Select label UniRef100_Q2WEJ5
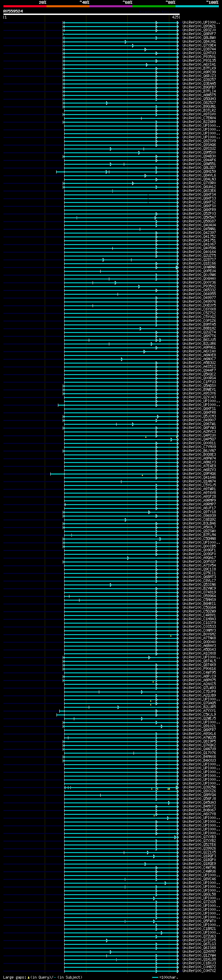The image size is (222, 980). pos(199,718)
